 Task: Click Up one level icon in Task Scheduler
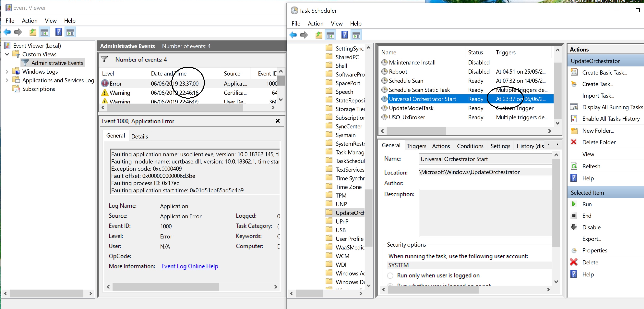[x=319, y=35]
